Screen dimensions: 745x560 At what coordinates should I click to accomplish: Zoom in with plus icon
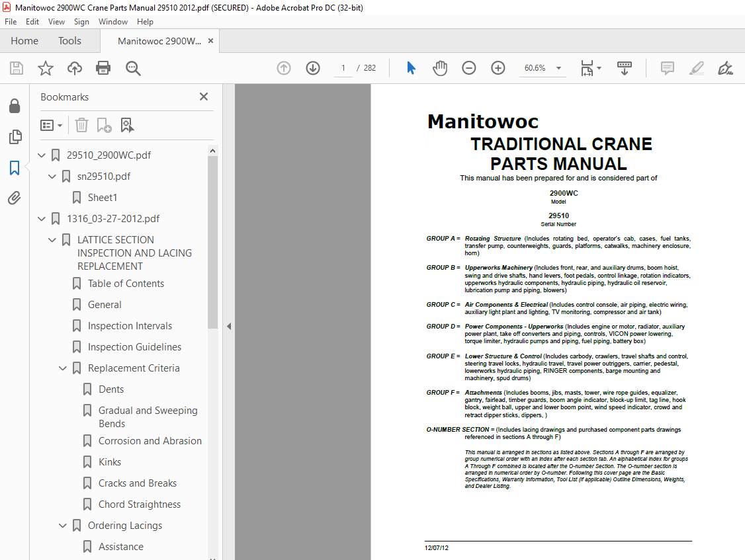[498, 68]
